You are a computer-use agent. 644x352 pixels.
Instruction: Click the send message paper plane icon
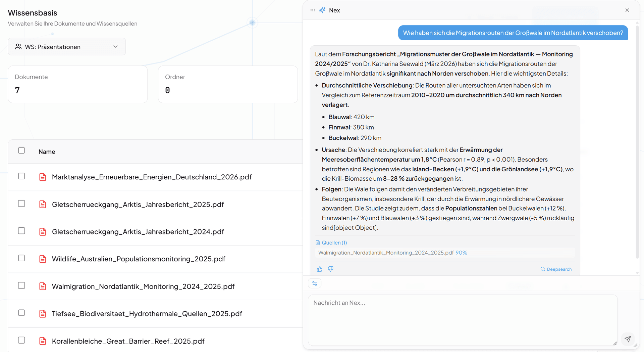coord(628,339)
